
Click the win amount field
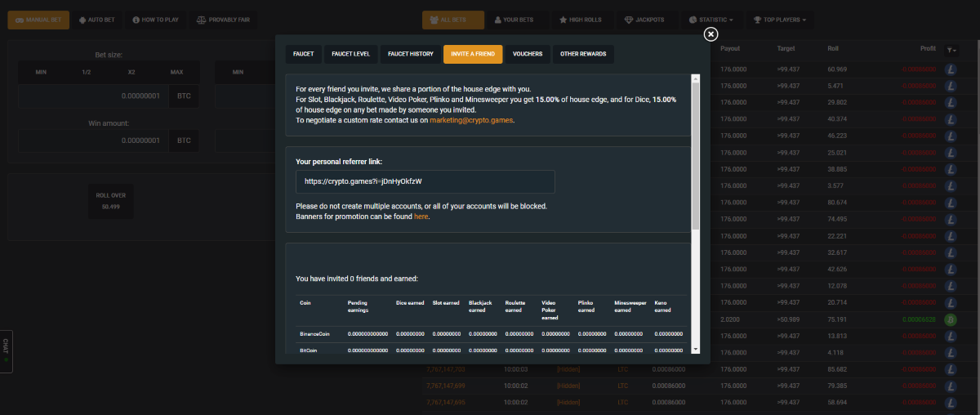click(x=95, y=141)
